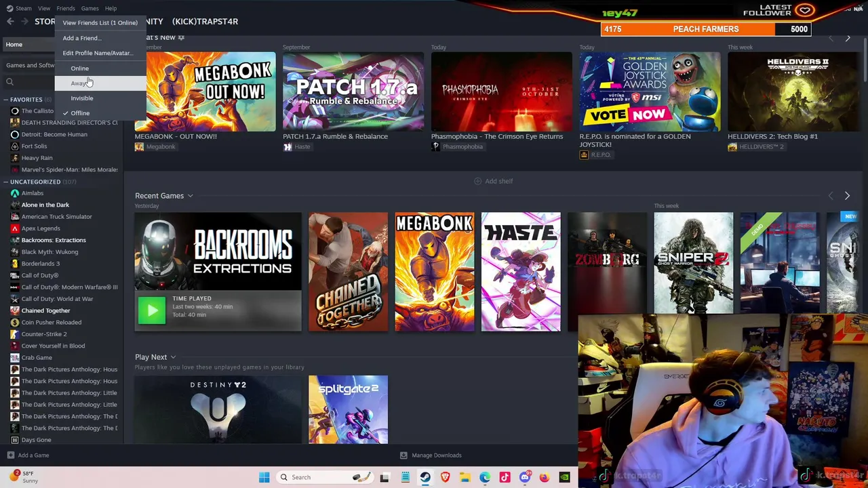This screenshot has height=488, width=868.
Task: Open the HASTE recent game cover
Action: coord(521,272)
